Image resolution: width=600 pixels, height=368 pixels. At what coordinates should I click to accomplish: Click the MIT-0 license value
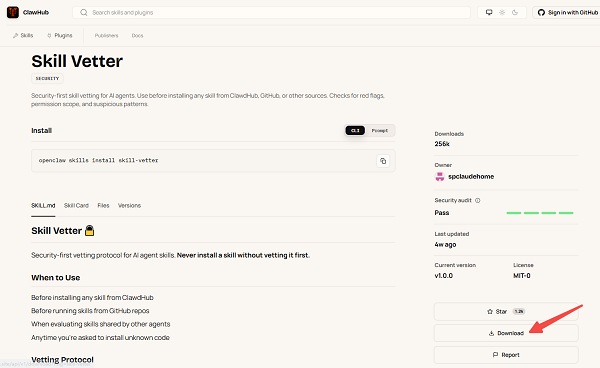(x=522, y=275)
